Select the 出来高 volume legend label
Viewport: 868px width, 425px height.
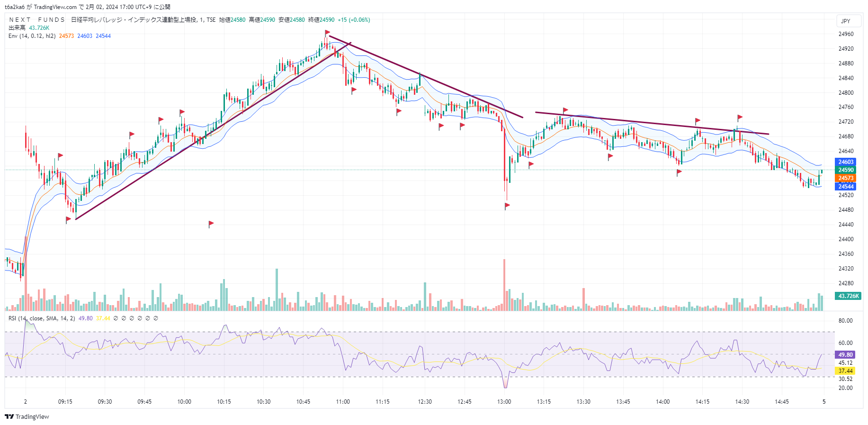(17, 28)
